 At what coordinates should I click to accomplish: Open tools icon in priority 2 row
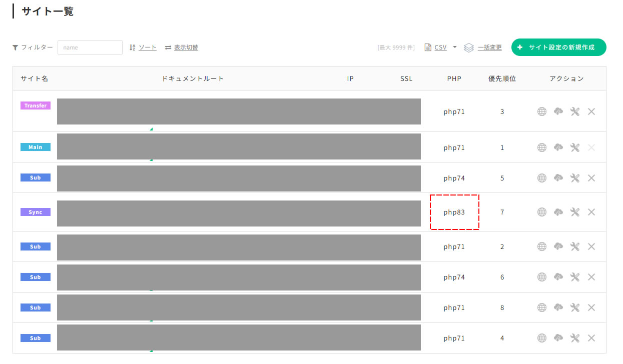click(x=575, y=246)
